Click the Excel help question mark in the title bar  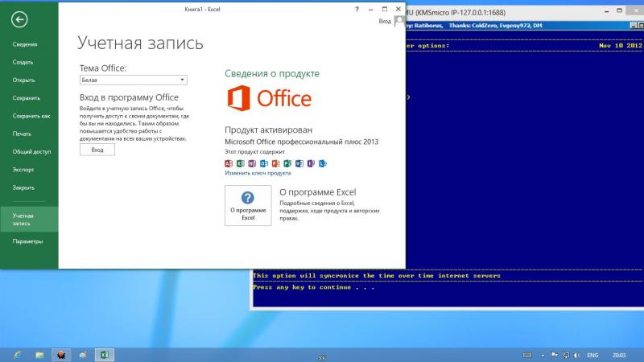357,9
